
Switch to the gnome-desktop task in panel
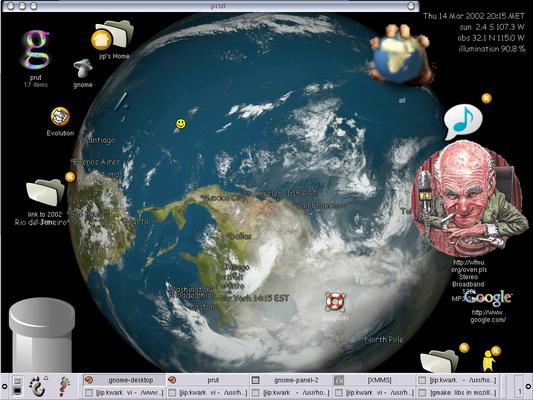pyautogui.click(x=124, y=380)
